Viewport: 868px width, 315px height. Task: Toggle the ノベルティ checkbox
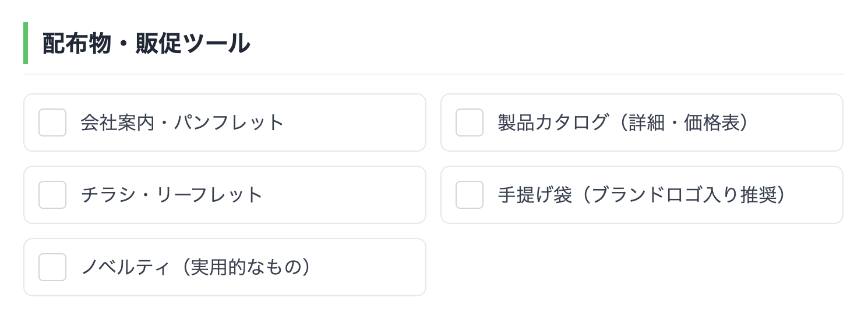52,267
